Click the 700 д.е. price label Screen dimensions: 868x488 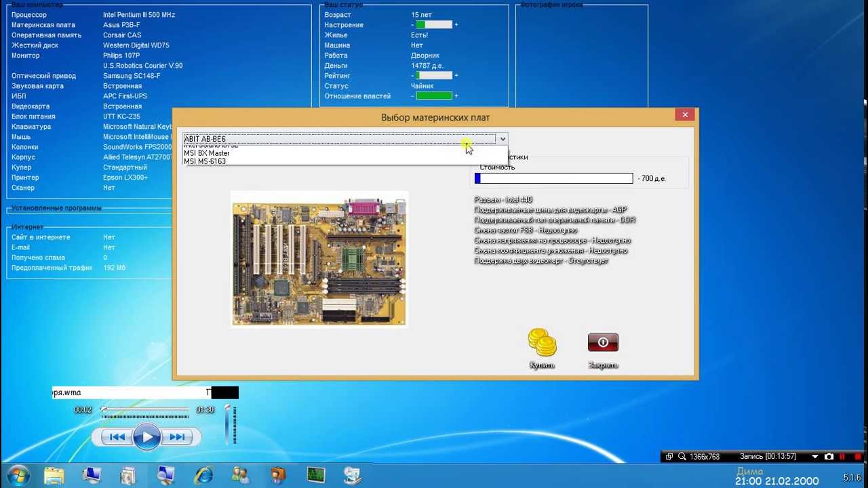click(x=654, y=179)
